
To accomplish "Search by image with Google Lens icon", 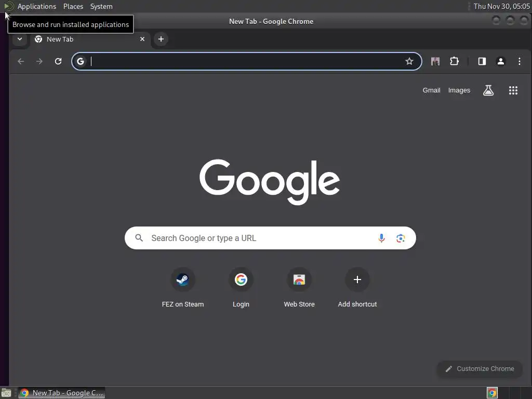I will click(401, 238).
